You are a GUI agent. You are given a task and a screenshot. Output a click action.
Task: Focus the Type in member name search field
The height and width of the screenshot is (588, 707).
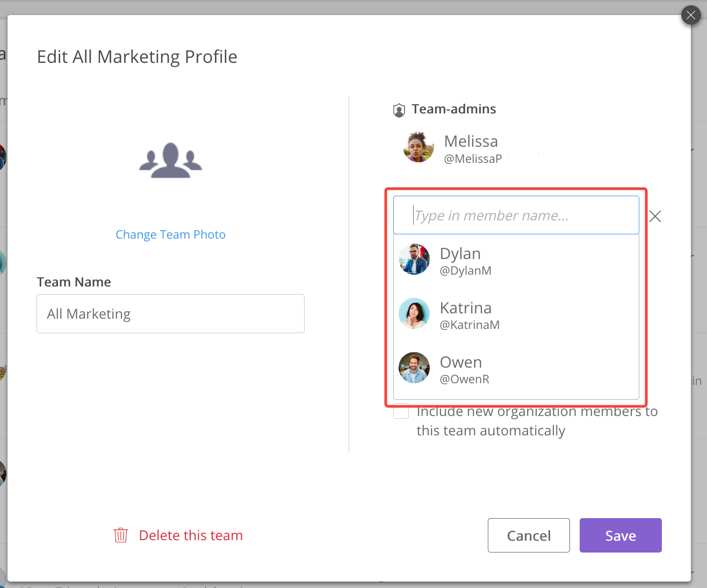click(516, 215)
